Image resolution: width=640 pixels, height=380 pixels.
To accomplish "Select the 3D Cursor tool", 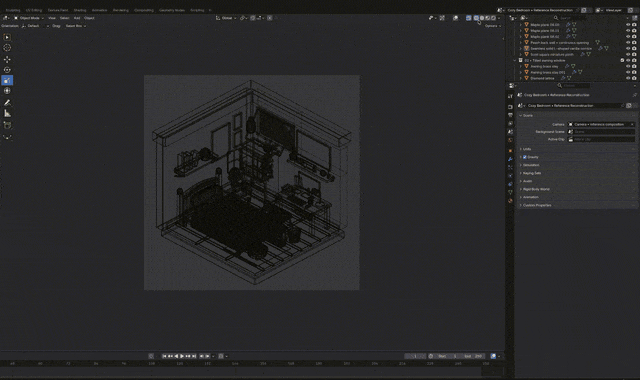I will coord(7,48).
